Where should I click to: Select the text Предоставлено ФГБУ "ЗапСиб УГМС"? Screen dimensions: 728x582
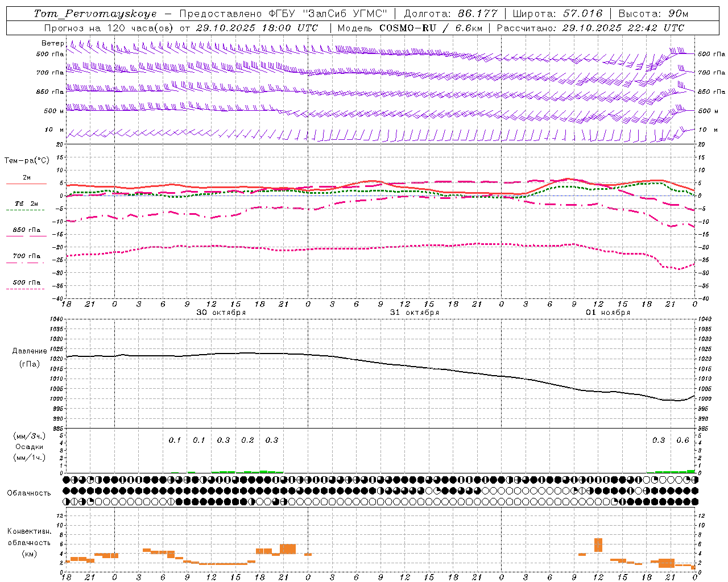tap(283, 14)
